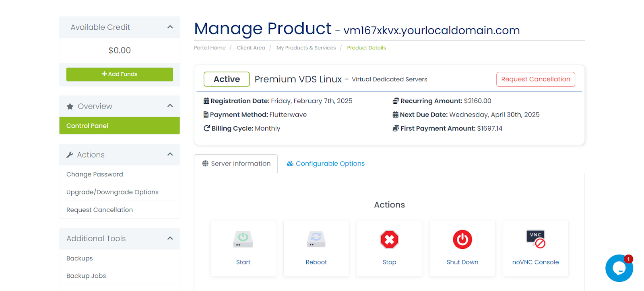644x291 pixels.
Task: Collapse the Actions sidebar panel chevron
Action: click(x=170, y=154)
